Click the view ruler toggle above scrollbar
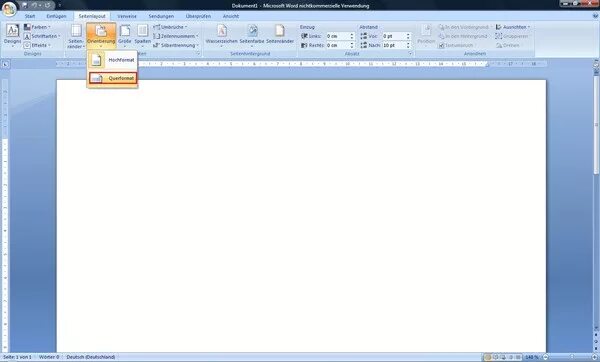This screenshot has width=600, height=362. click(x=596, y=64)
